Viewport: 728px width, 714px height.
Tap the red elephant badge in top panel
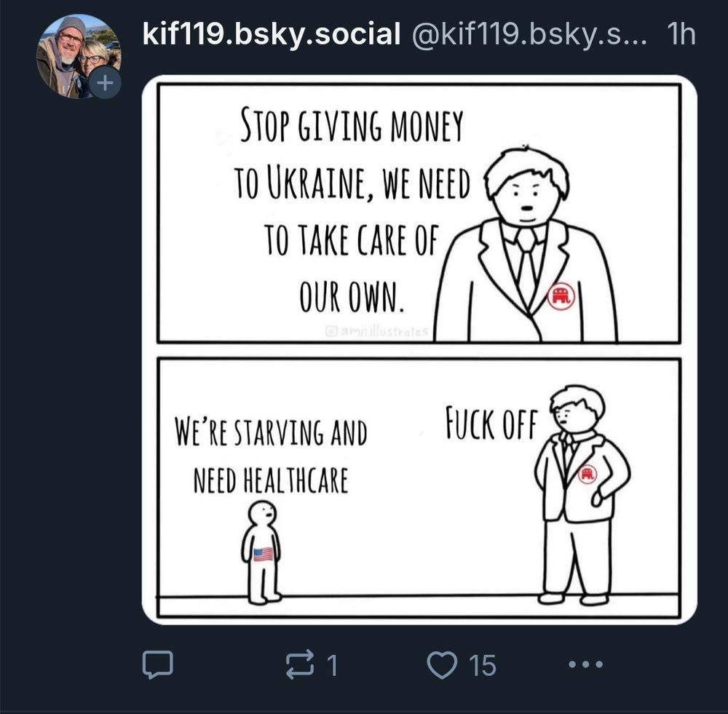click(x=561, y=296)
